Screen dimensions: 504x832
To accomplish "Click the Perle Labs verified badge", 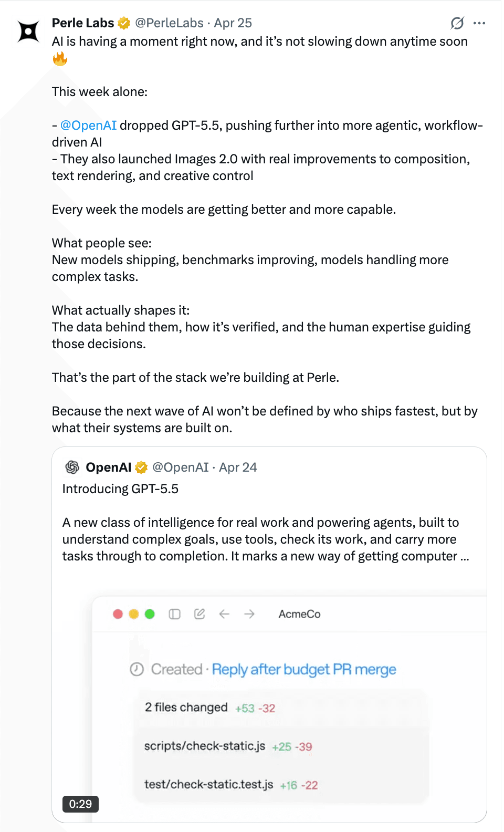I will point(124,23).
